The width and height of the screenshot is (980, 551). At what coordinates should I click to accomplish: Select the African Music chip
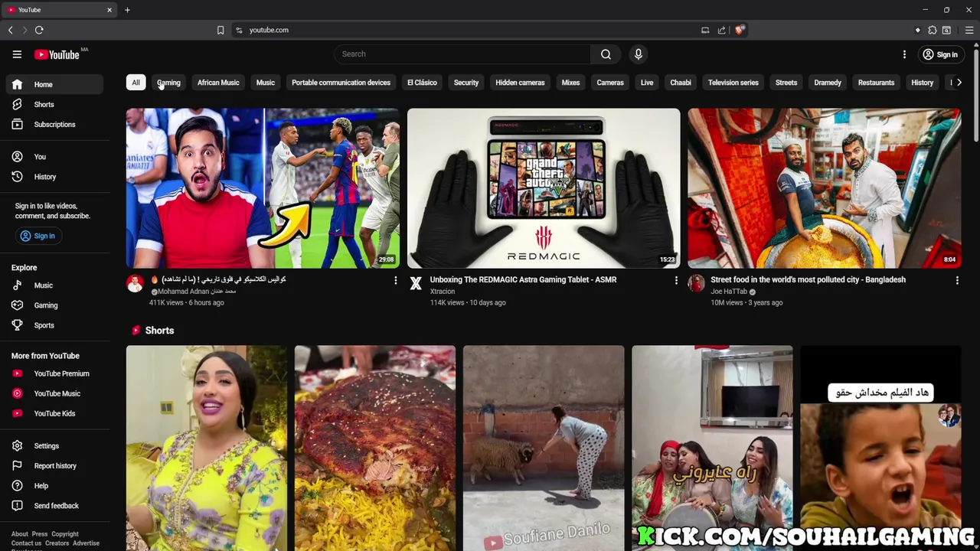click(x=218, y=83)
